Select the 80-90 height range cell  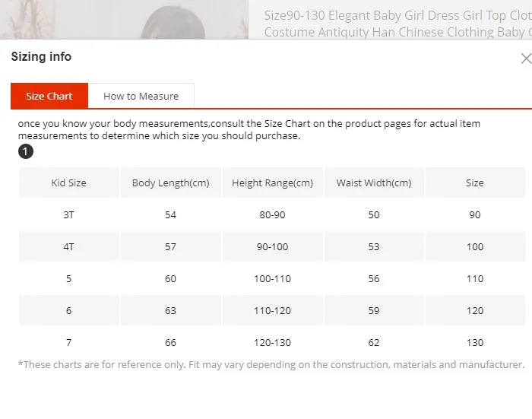click(272, 214)
